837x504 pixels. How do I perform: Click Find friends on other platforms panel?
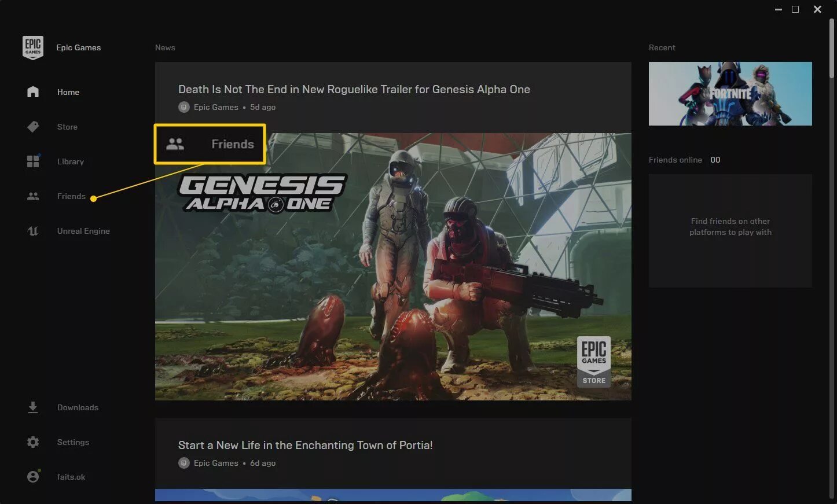click(x=730, y=231)
